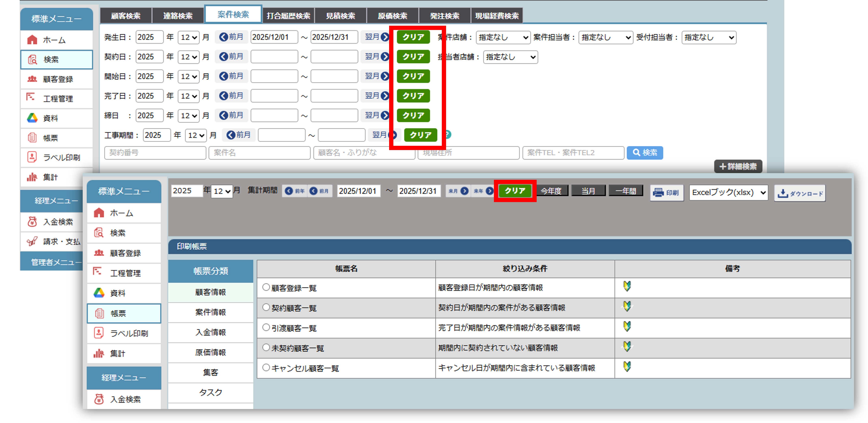The height and width of the screenshot is (423, 868).
Task: Click the help question mark icon beside 工事期間
Action: (x=447, y=135)
